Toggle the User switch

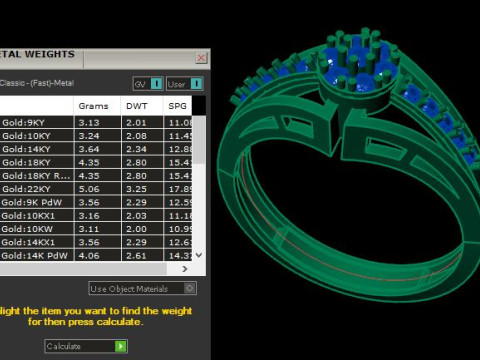point(185,84)
